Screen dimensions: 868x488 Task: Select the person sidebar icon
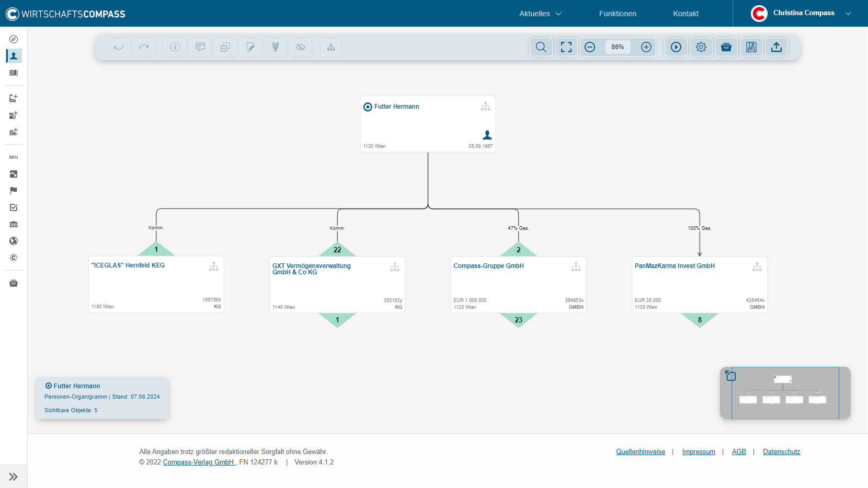14,56
